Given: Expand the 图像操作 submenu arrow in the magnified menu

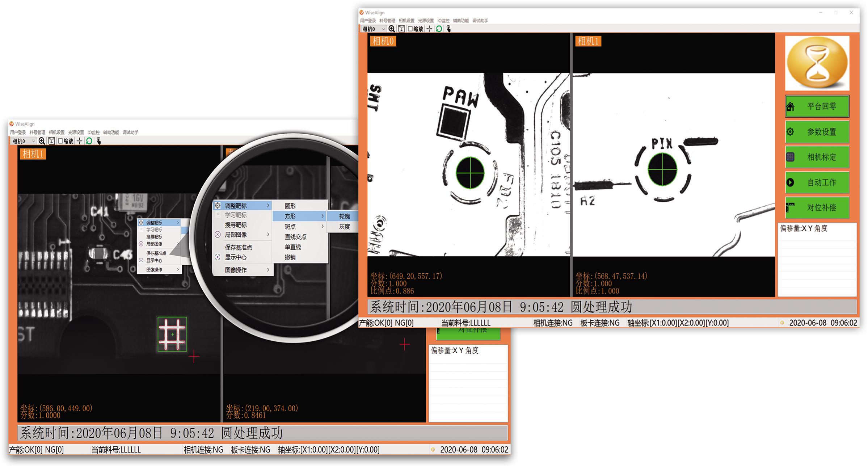Looking at the screenshot, I should tap(268, 270).
